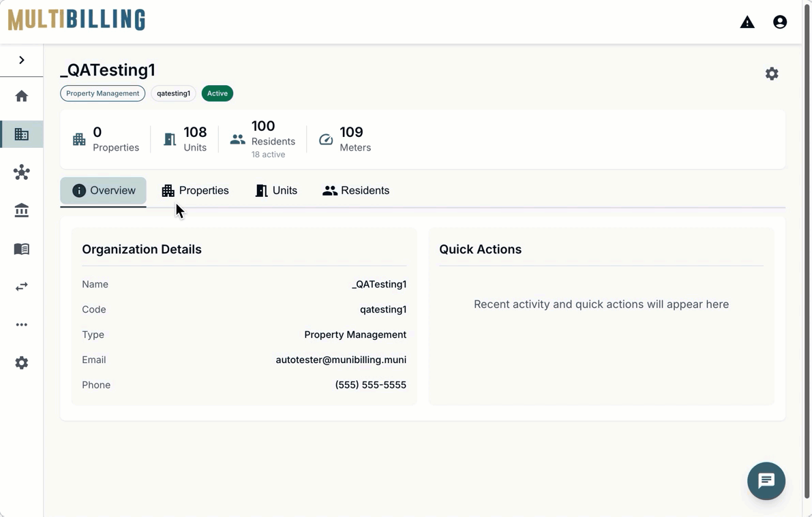
Task: Expand the sidebar with chevron arrow
Action: pos(22,60)
